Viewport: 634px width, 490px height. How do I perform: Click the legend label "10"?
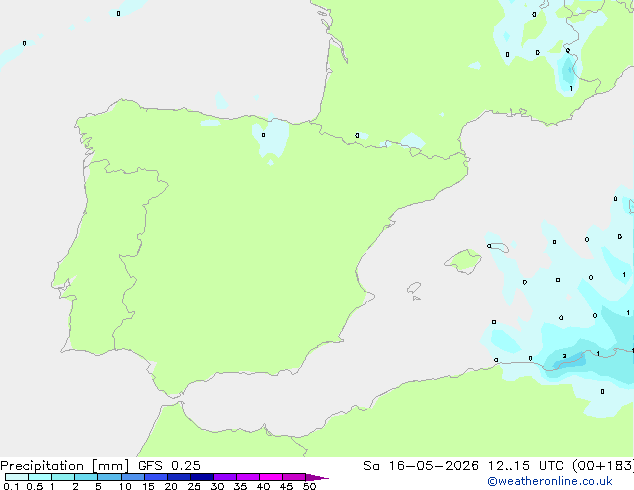125,486
